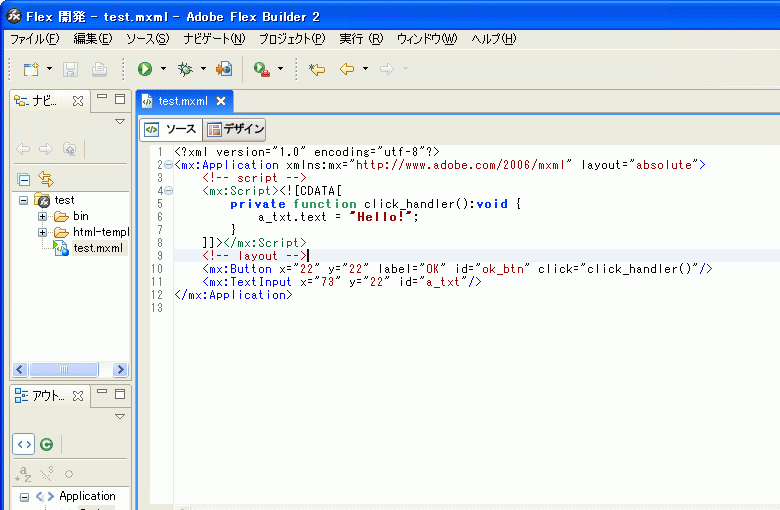
Task: Click line 12 closing </mx:Application> tag
Action: 233,295
